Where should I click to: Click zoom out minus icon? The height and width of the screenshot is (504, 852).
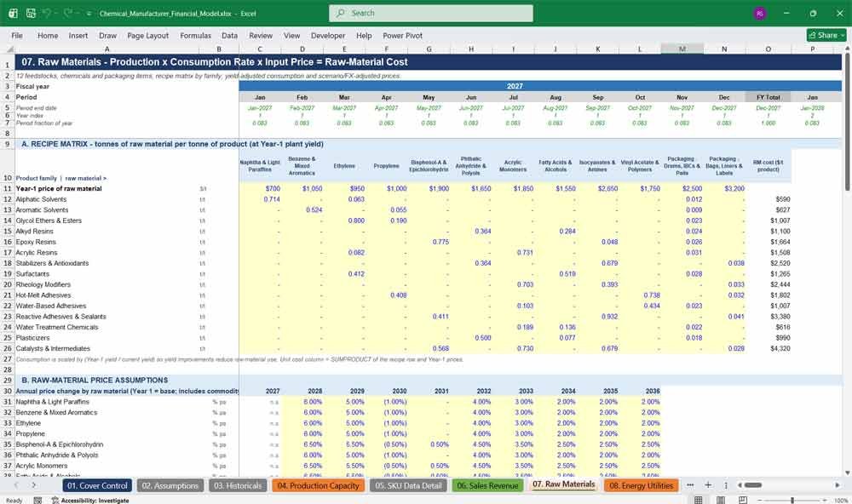(760, 501)
